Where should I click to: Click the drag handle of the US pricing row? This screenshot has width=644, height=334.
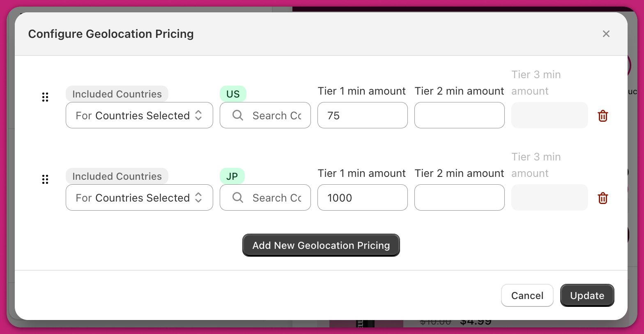pos(45,97)
